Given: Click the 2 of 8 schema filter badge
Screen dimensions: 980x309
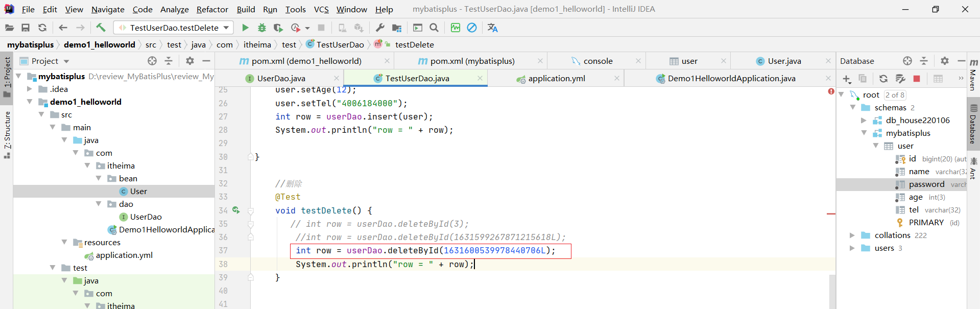Looking at the screenshot, I should point(895,94).
